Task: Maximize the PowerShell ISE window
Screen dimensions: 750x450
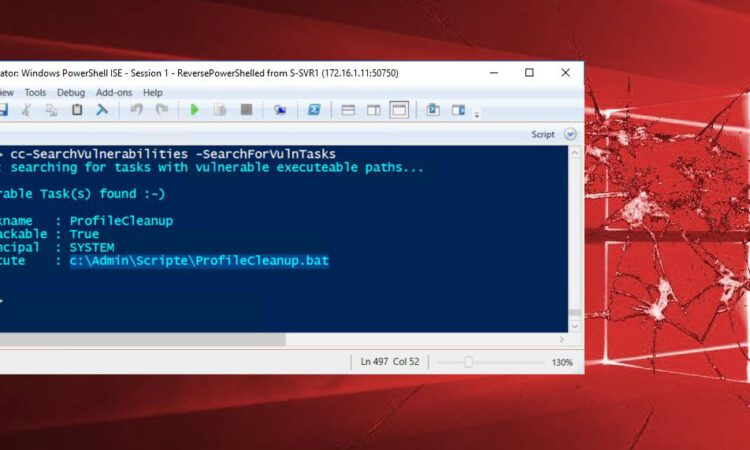Action: pos(529,73)
